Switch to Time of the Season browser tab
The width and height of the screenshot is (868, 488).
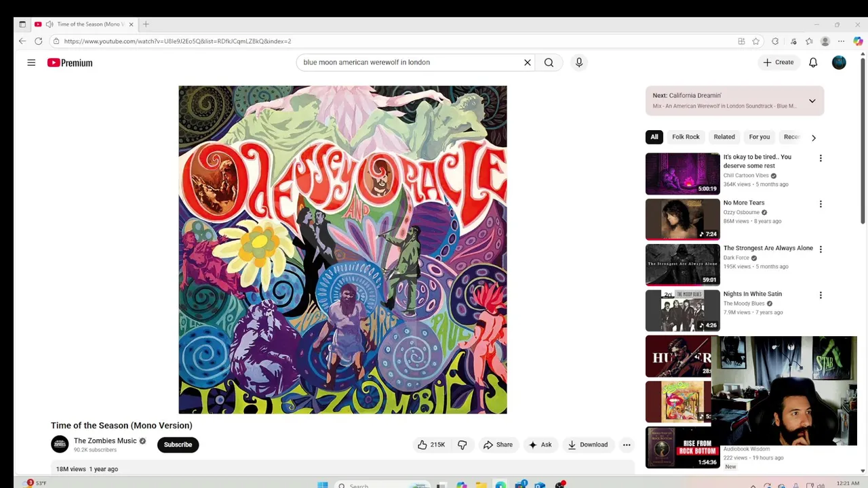click(x=85, y=24)
